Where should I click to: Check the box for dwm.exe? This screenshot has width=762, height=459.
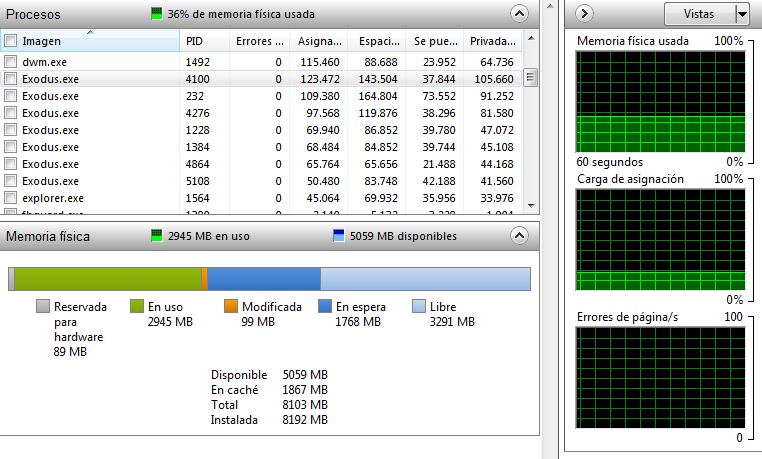coord(11,62)
